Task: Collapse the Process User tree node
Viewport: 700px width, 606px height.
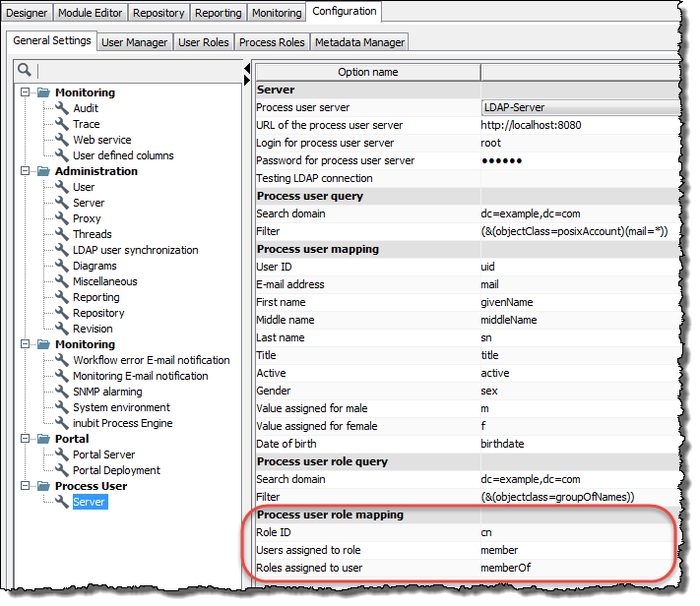Action: pos(25,486)
